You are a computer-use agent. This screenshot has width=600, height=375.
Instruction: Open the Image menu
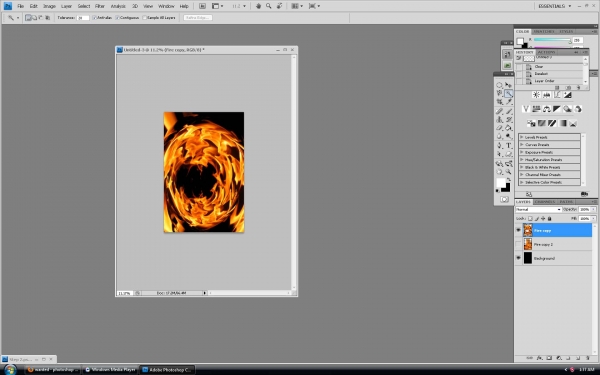coord(49,6)
